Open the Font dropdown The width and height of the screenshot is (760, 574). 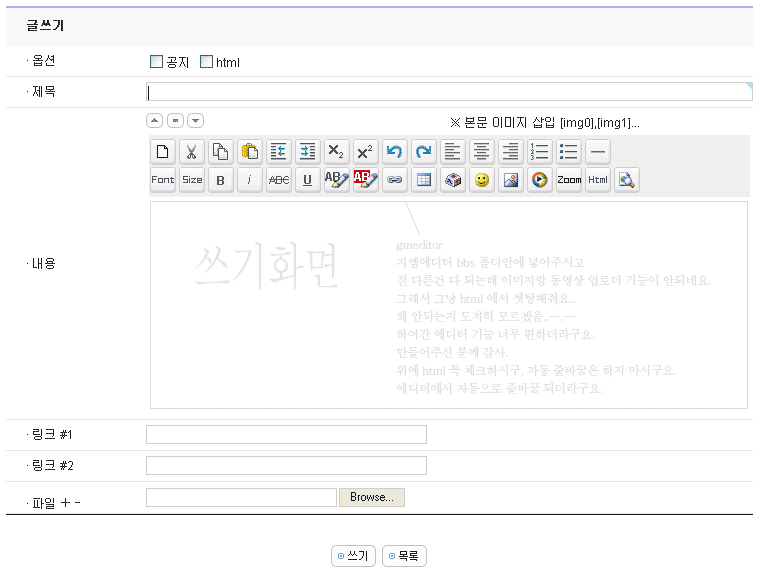click(163, 180)
